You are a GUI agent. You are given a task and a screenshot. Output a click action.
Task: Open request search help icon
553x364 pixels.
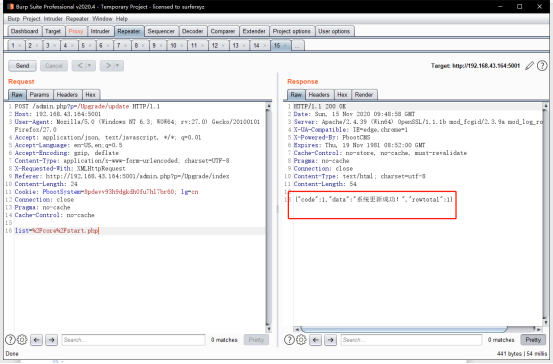pos(11,340)
